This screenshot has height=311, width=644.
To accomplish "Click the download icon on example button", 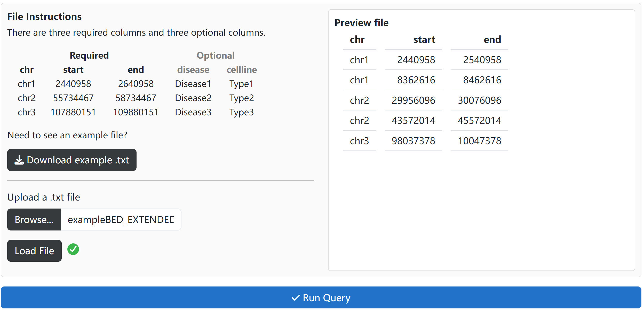I will click(x=19, y=160).
